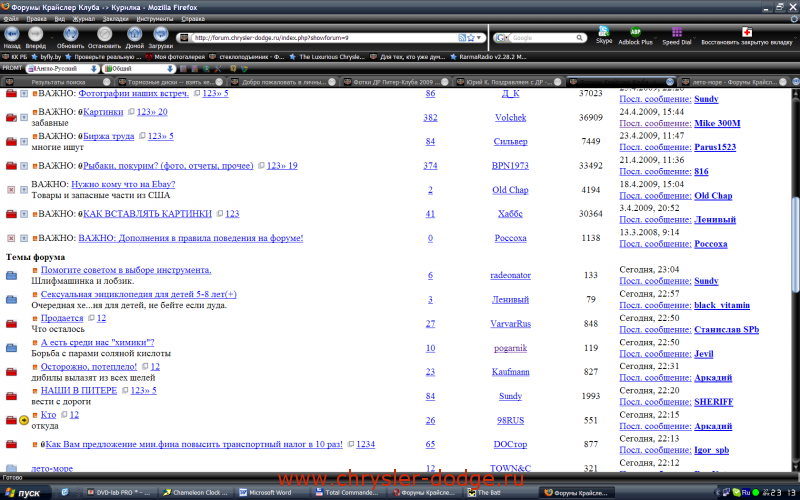The image size is (800, 500).
Task: Open author profile Volchek
Action: point(510,117)
